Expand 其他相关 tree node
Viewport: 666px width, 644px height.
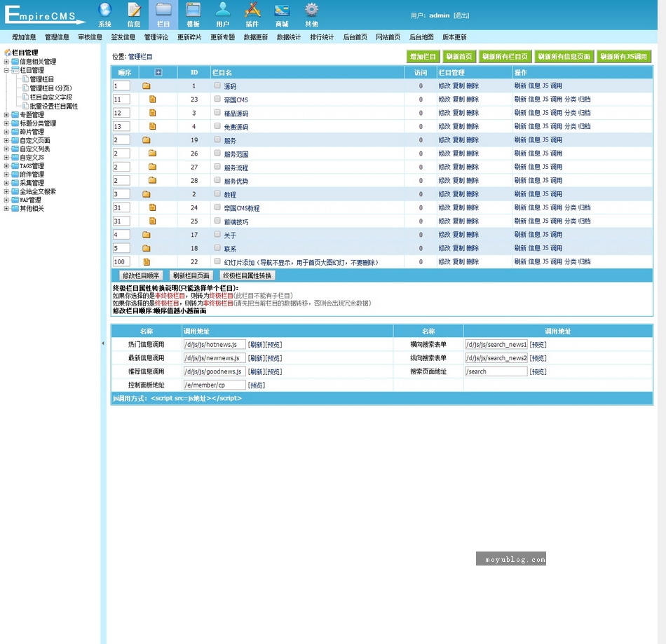click(6, 208)
